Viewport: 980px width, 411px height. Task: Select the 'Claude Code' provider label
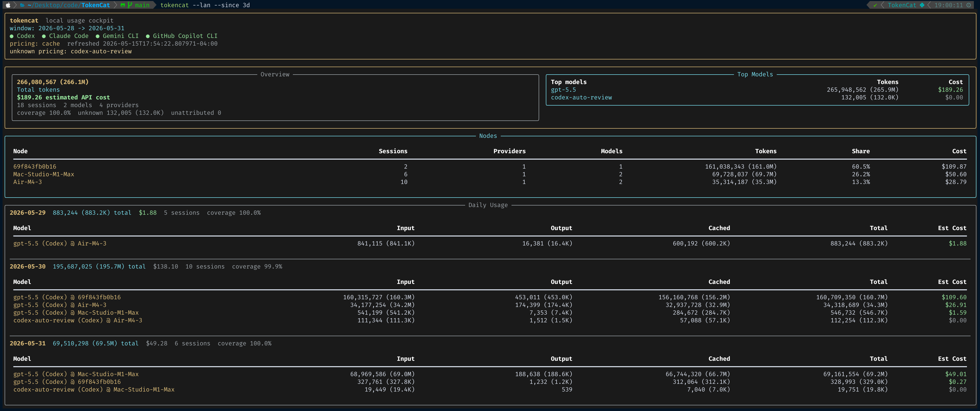click(x=68, y=36)
